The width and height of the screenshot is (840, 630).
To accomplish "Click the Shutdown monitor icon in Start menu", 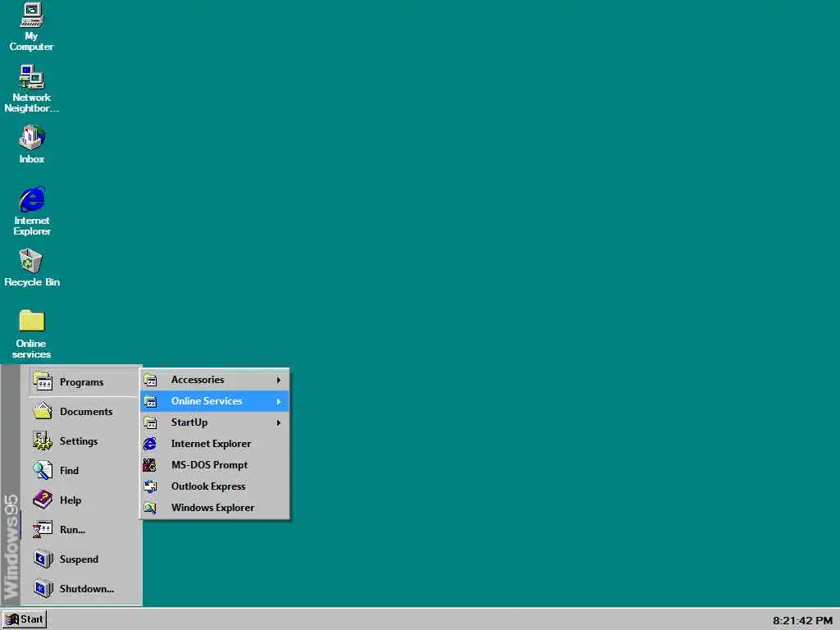I will [43, 588].
